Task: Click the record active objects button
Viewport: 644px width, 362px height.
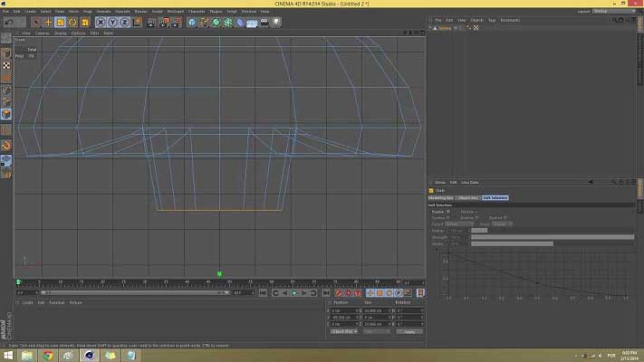Action: pyautogui.click(x=340, y=292)
